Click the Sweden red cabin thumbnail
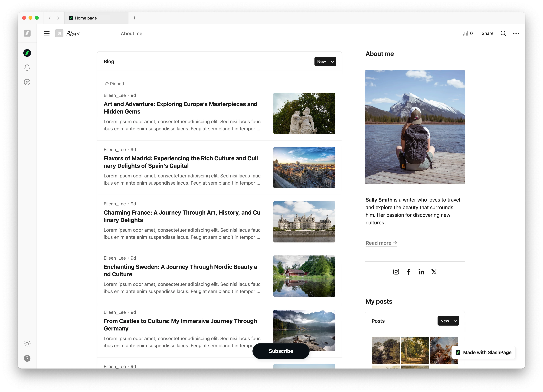The height and width of the screenshot is (392, 543). click(x=304, y=276)
